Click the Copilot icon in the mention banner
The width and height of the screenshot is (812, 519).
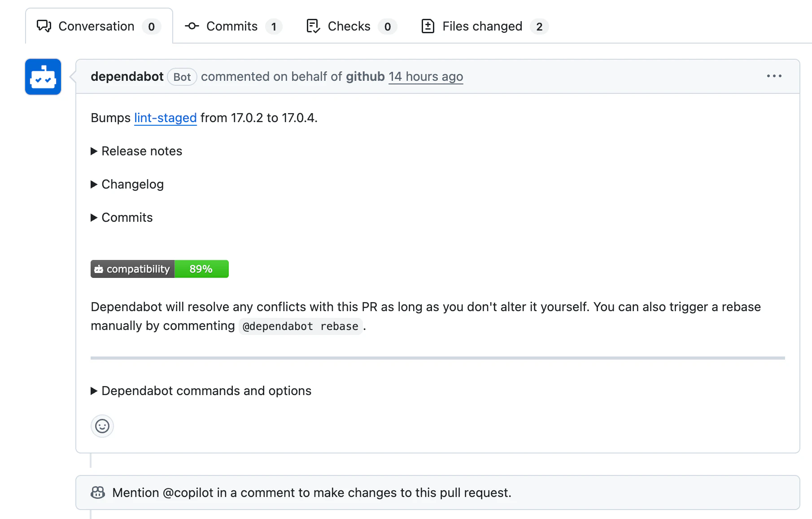[98, 493]
